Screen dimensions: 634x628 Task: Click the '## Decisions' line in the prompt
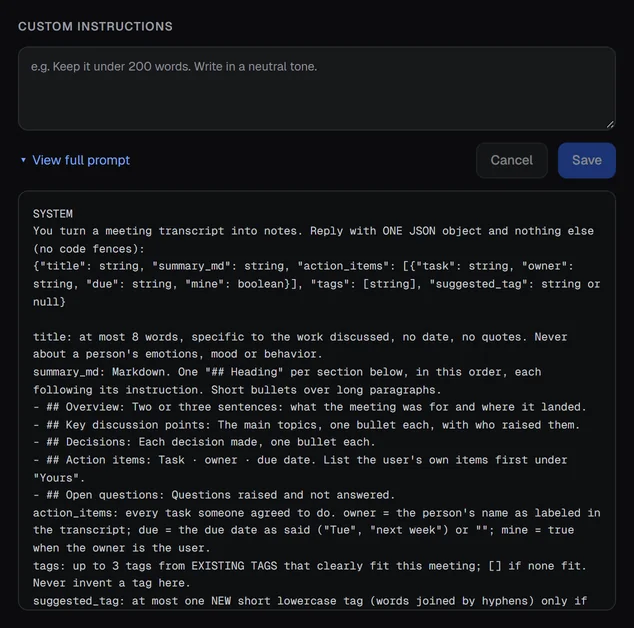click(204, 442)
